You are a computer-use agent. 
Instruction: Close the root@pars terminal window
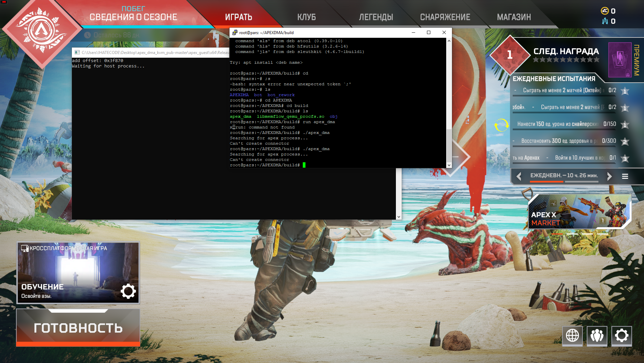coord(444,32)
